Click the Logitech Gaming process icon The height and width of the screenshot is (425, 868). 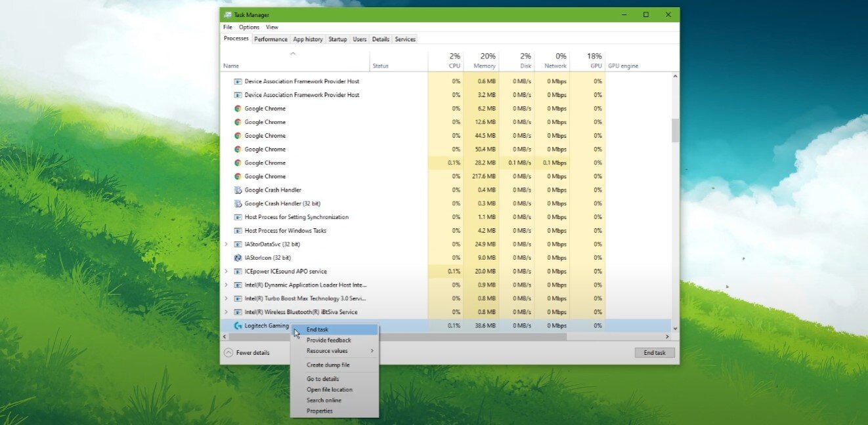click(x=238, y=325)
